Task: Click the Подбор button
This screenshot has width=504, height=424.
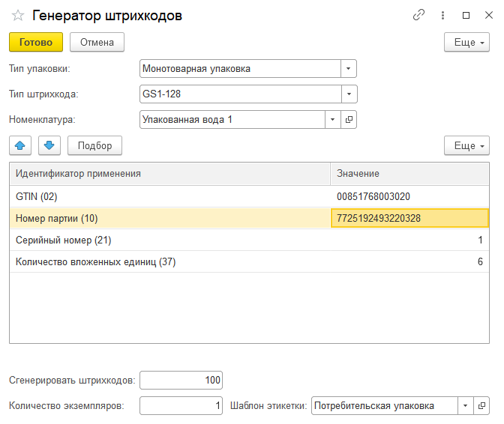Action: tap(94, 145)
